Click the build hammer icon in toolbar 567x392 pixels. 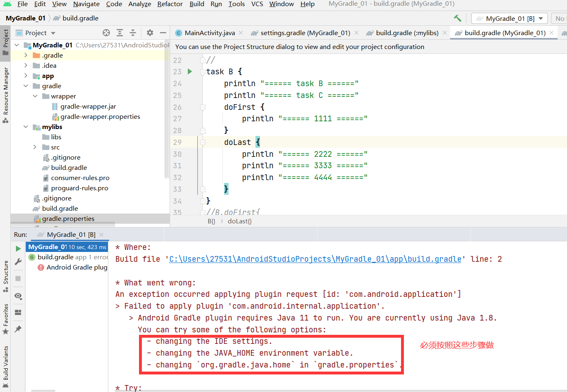[457, 18]
